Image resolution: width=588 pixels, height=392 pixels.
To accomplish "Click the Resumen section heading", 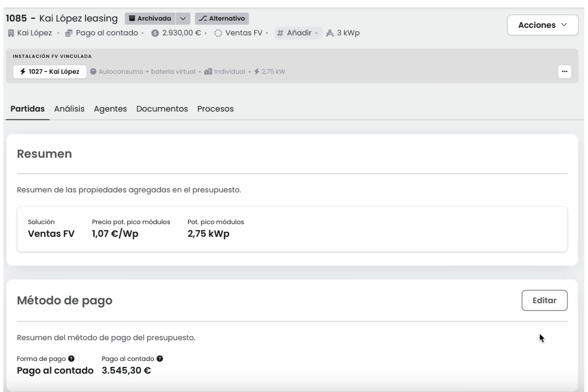I will 44,154.
